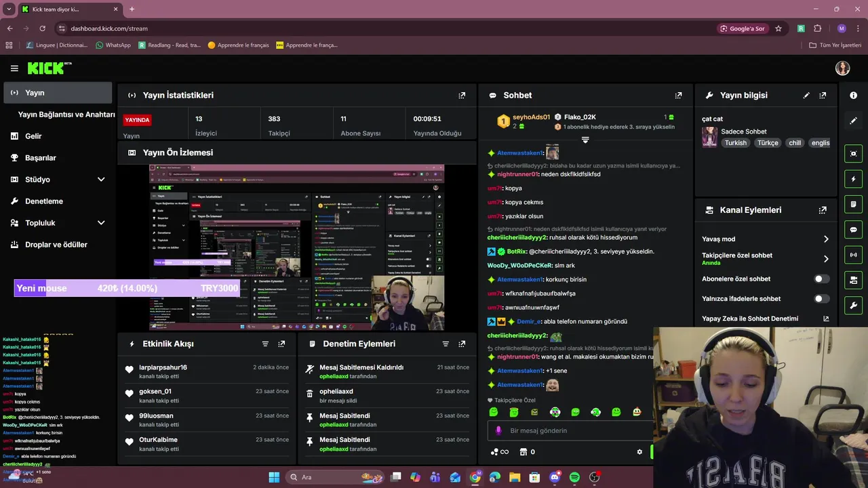Viewport: 868px width, 488px height.
Task: Pop out the Denetim Eylemleri panel
Action: click(462, 344)
